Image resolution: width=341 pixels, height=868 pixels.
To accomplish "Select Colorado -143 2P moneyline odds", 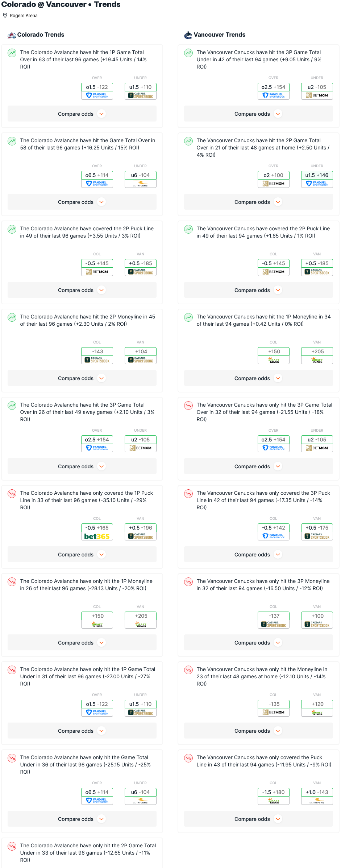I will click(x=97, y=351).
